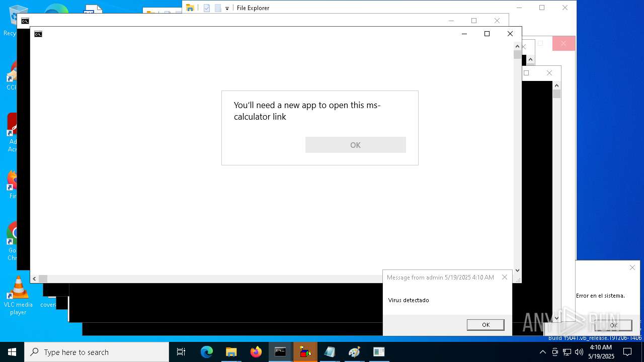Open the Google Chrome desktop shortcut
Viewport: 644px width, 362px height.
tap(11, 241)
